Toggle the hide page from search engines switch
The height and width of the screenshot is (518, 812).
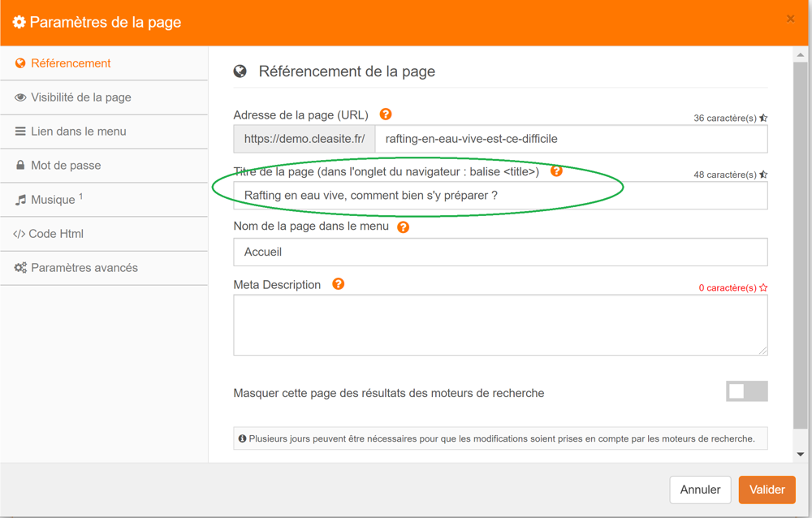[x=746, y=391]
